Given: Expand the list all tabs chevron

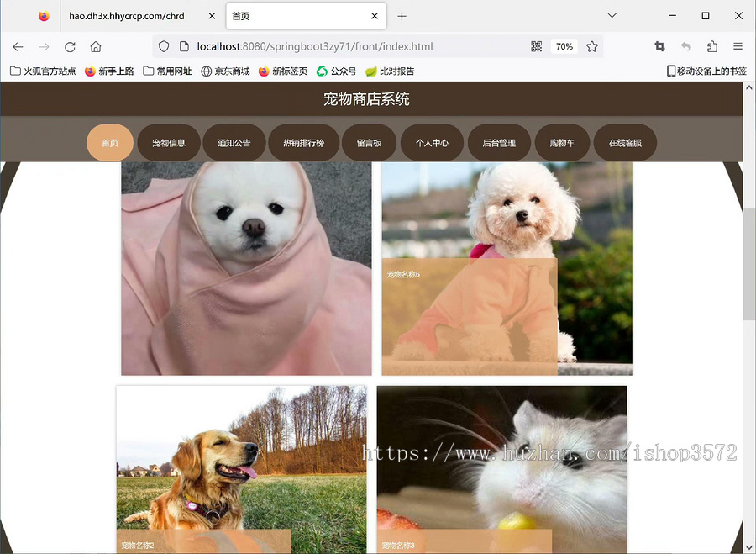Looking at the screenshot, I should click(x=612, y=15).
